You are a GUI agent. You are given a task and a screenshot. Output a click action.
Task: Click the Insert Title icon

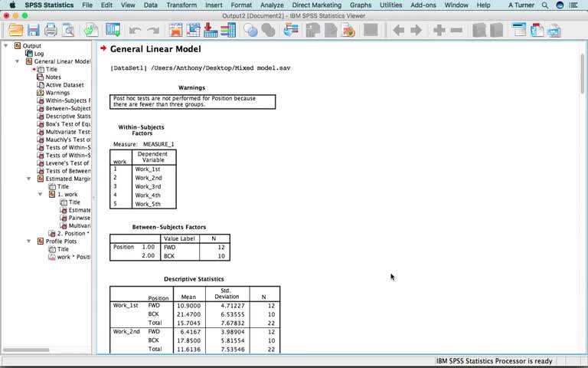tap(537, 30)
